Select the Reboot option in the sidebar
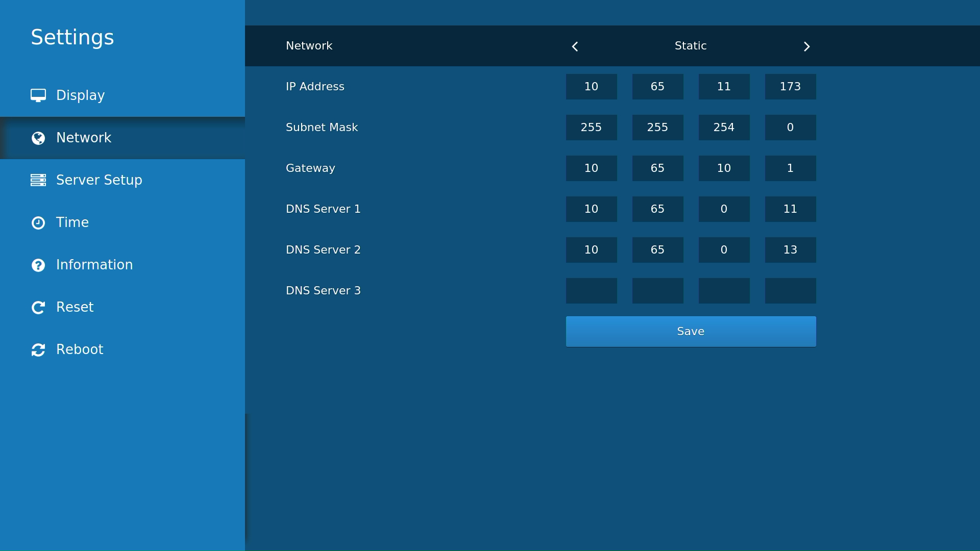The width and height of the screenshot is (980, 551). (79, 349)
